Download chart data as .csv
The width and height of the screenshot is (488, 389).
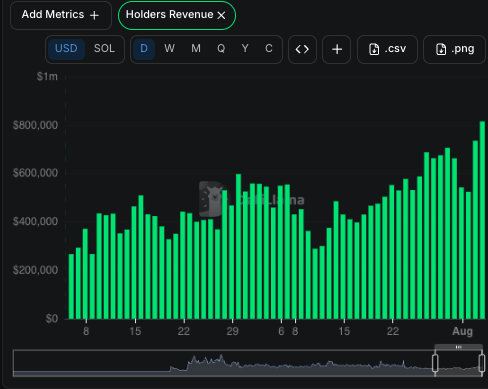[x=387, y=49]
